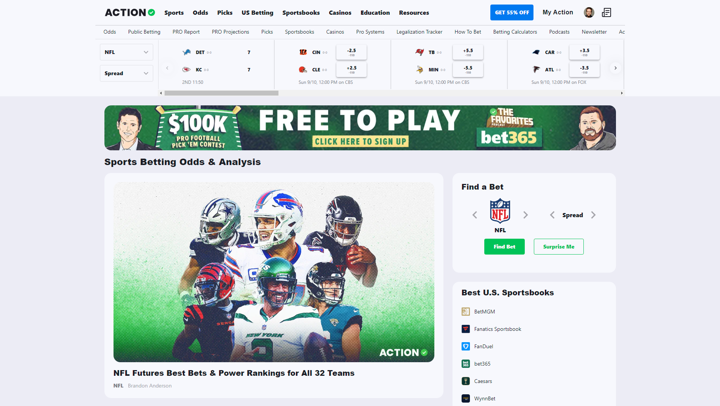Viewport: 720px width, 406px height.
Task: Click the Kansas City Chiefs team logo
Action: click(x=186, y=69)
